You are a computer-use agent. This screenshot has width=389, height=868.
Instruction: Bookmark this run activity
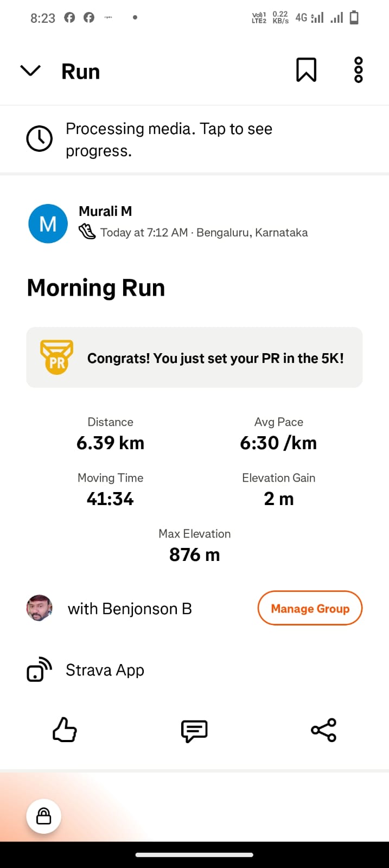click(x=306, y=71)
